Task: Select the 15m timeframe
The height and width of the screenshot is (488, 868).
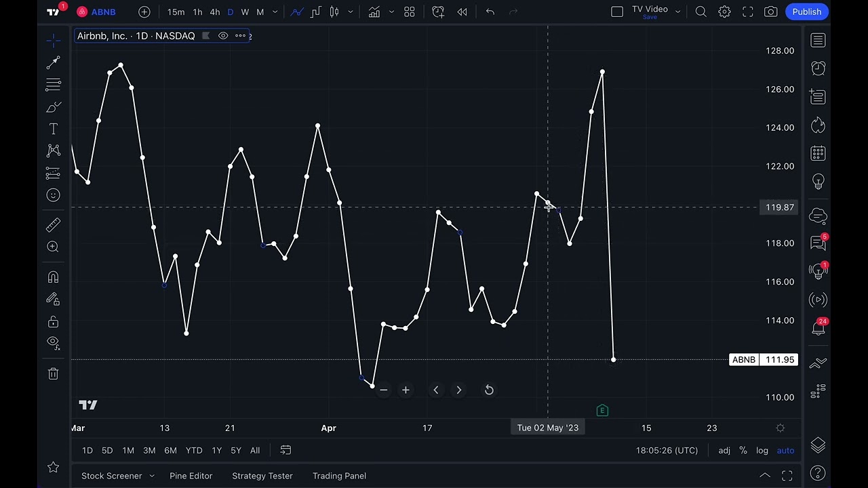Action: click(176, 12)
